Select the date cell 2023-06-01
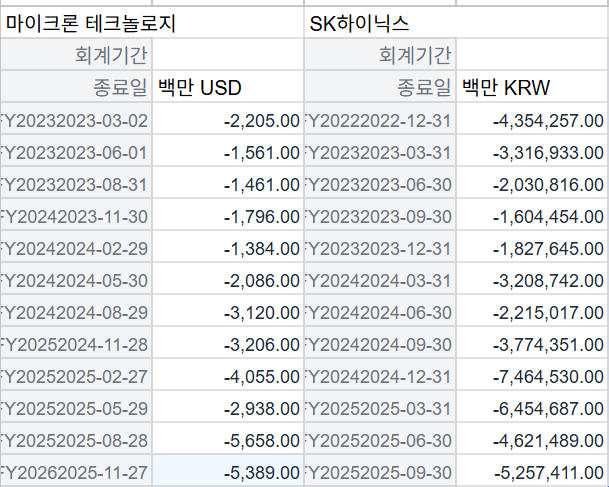The height and width of the screenshot is (487, 609). pyautogui.click(x=76, y=151)
